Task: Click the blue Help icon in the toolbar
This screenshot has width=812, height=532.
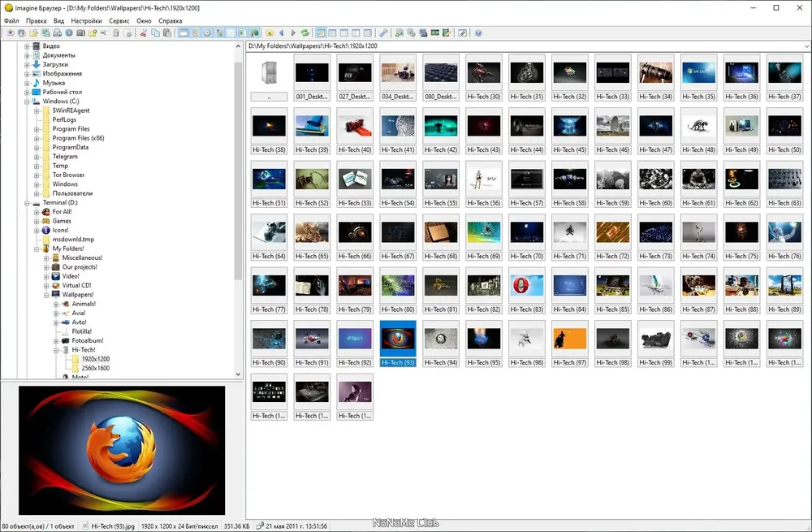Action: pyautogui.click(x=478, y=32)
